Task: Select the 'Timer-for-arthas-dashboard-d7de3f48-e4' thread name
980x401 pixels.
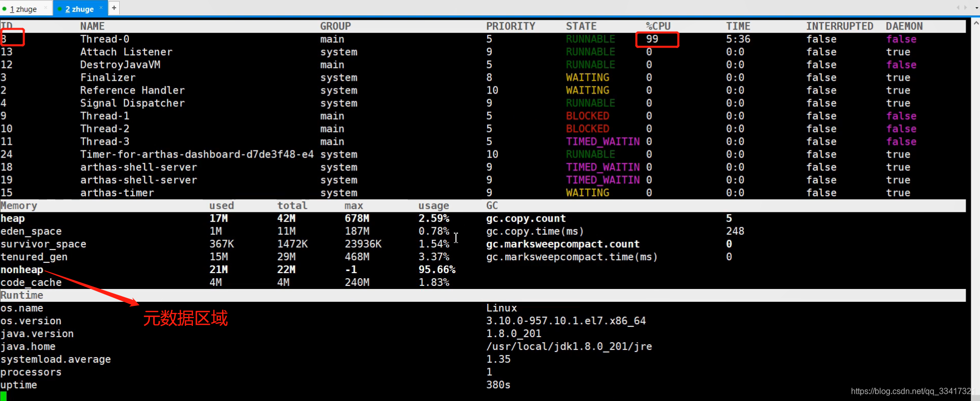Action: (197, 154)
